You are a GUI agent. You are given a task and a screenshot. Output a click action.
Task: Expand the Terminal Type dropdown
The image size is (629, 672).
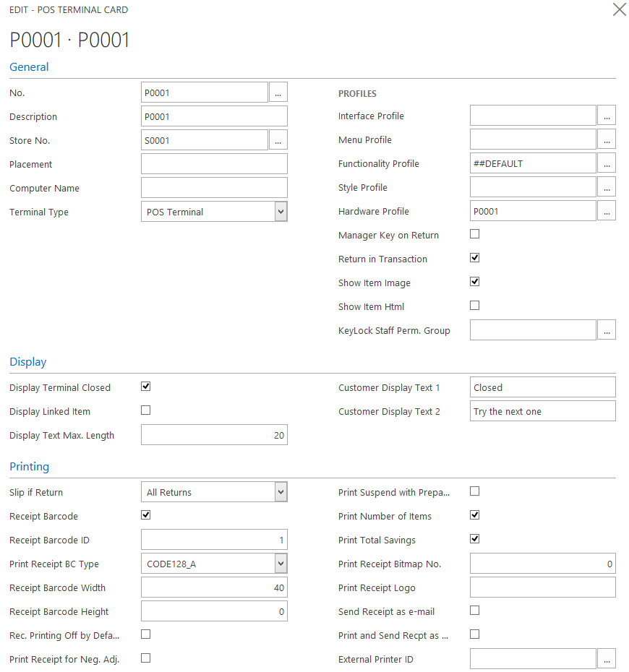[x=281, y=212]
